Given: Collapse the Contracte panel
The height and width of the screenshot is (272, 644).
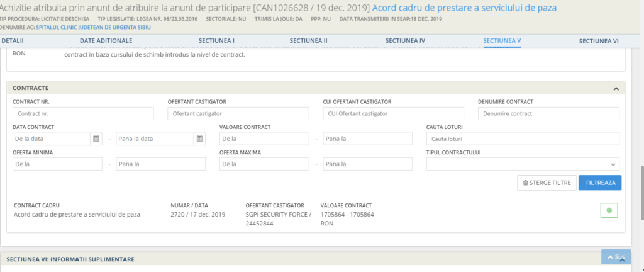Looking at the screenshot, I should click(x=616, y=88).
